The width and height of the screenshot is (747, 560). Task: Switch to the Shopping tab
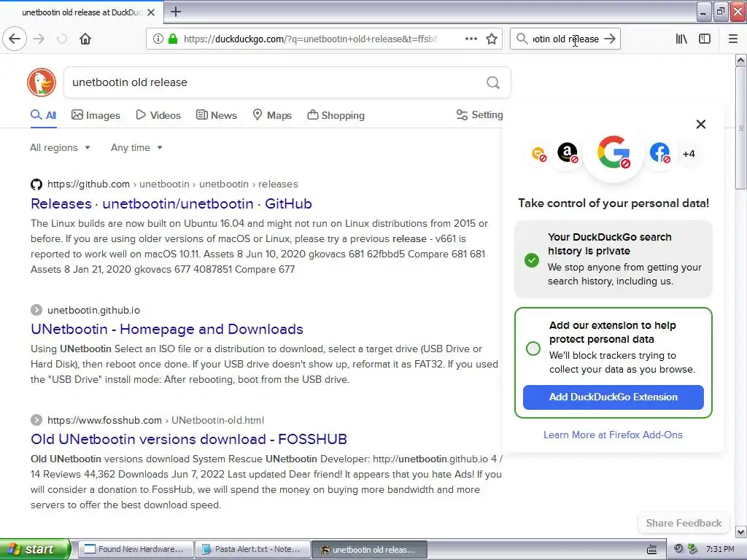tap(336, 115)
